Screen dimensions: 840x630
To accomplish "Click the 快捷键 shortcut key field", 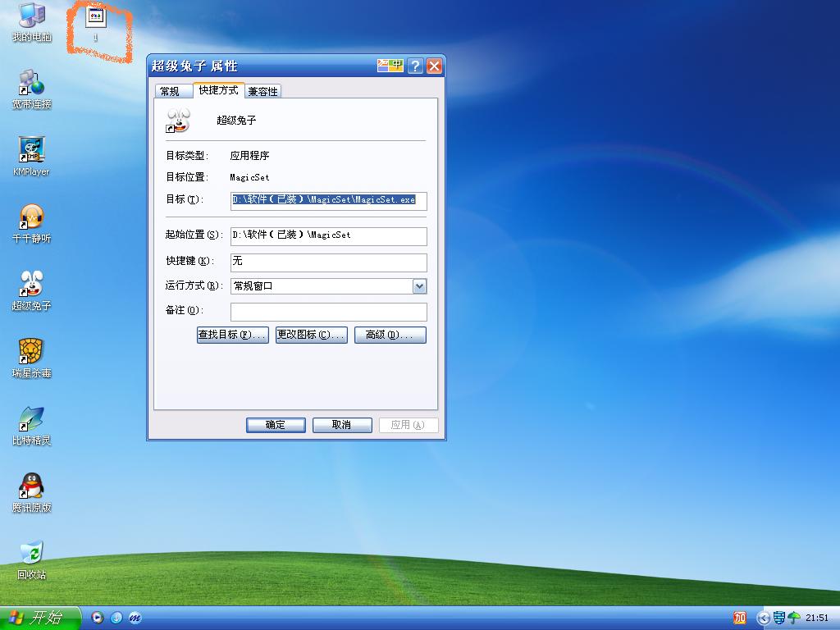I will (328, 262).
